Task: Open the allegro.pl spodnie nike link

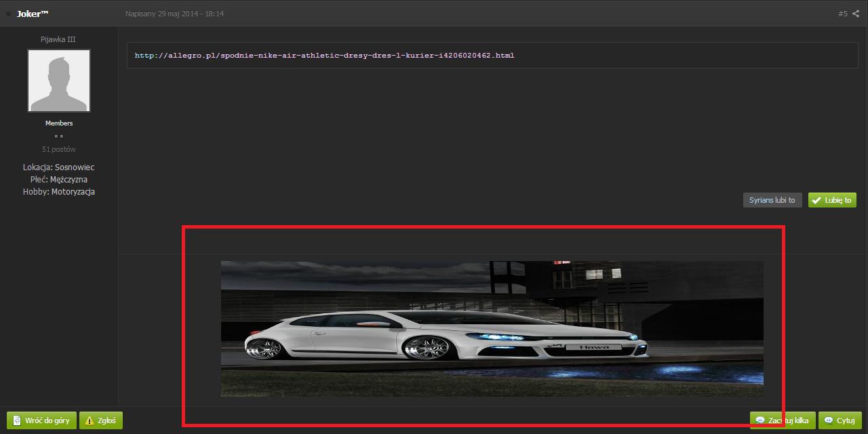Action: click(324, 56)
